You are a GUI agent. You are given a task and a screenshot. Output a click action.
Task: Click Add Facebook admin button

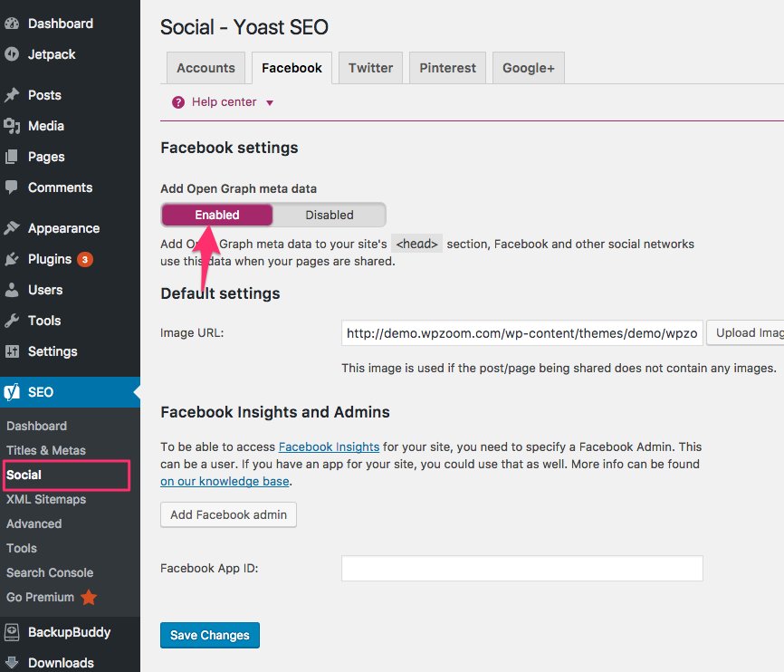click(x=228, y=515)
